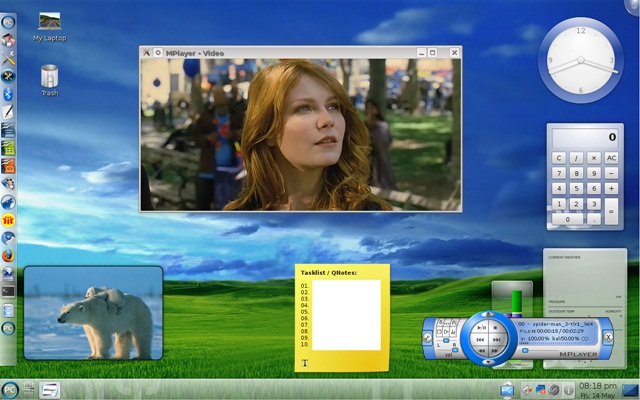The image size is (640, 400).
Task: Click the taskbar clock showing 08:18 pm
Action: 598,386
